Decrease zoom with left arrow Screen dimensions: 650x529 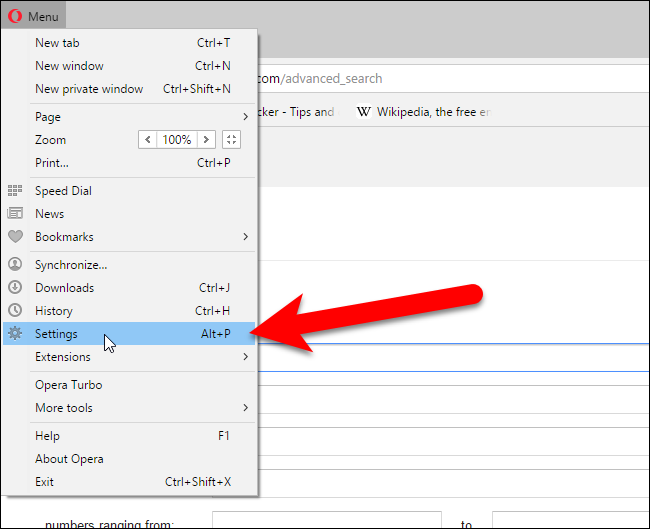click(x=148, y=140)
